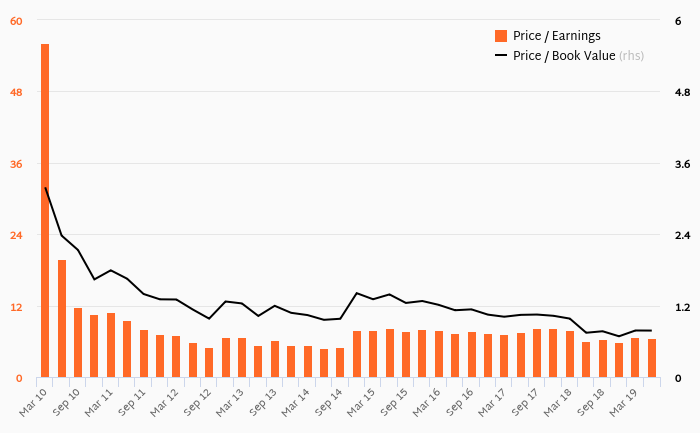700x433 pixels.
Task: Select the 2.4 right axis value
Action: coord(683,236)
